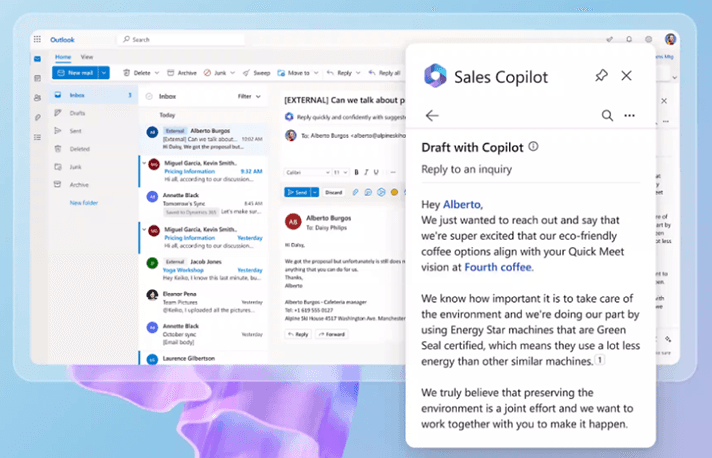The height and width of the screenshot is (458, 712).
Task: Go back in Sales Copilot pane
Action: pos(432,116)
